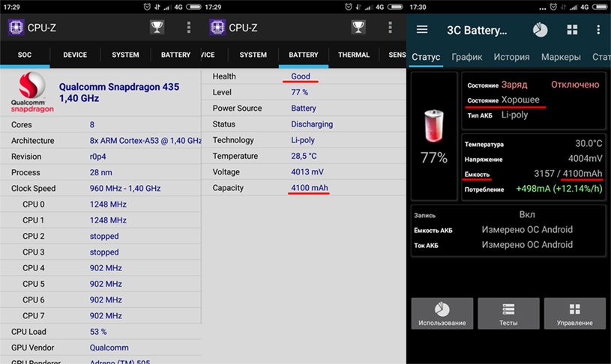Select the График tab
611x364 pixels.
click(467, 57)
